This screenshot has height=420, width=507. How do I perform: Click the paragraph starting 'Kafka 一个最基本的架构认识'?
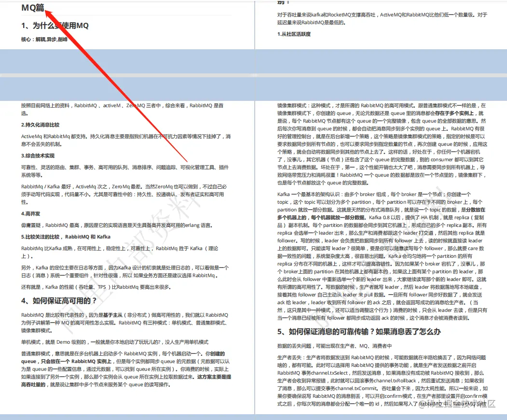click(382, 256)
